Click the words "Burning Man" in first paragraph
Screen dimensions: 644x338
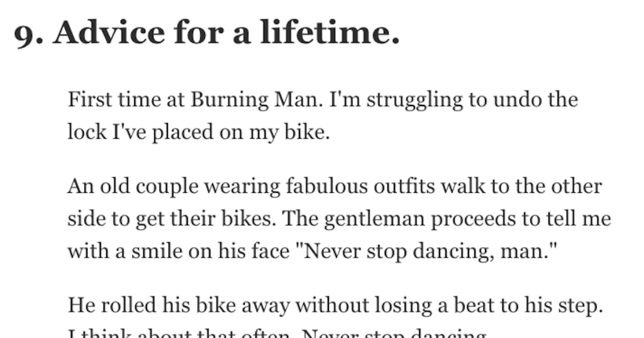[x=257, y=100]
